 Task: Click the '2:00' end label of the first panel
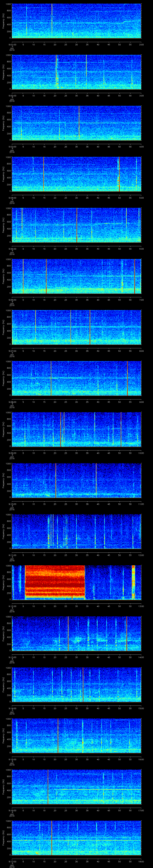[x=141, y=44]
